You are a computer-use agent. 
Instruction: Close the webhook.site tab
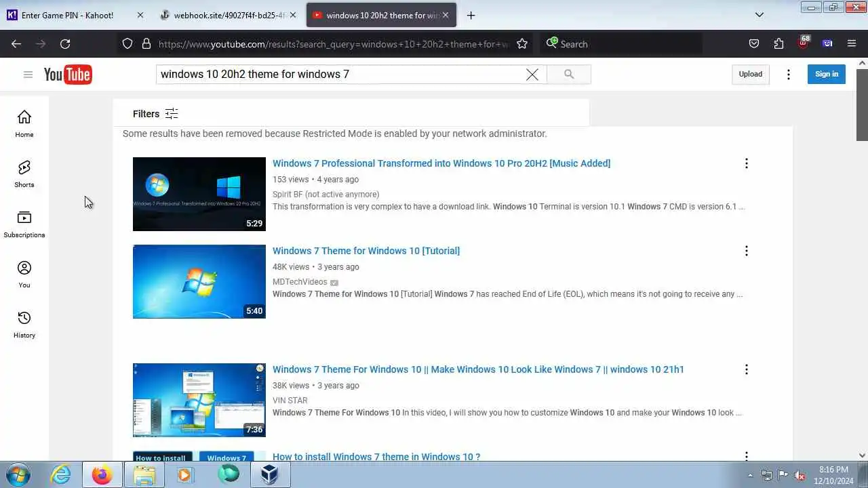pos(293,15)
